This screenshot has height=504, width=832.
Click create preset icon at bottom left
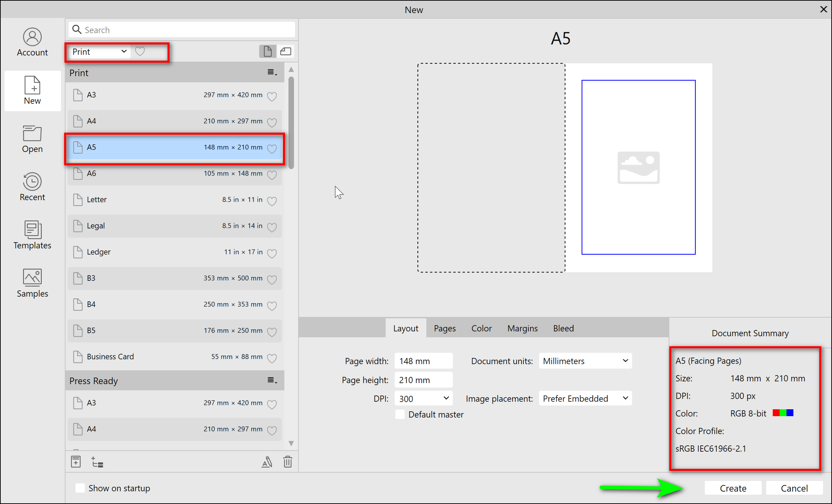tap(76, 462)
